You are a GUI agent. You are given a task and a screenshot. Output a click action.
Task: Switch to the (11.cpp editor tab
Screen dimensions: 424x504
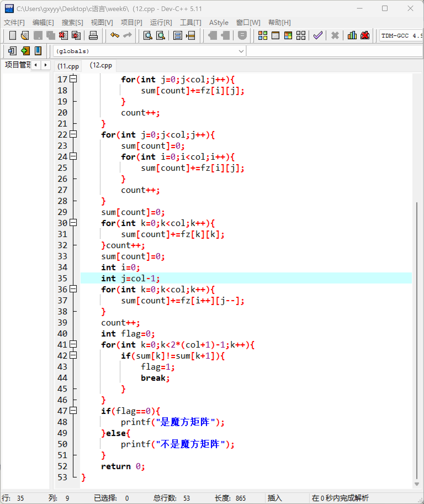[x=68, y=66]
